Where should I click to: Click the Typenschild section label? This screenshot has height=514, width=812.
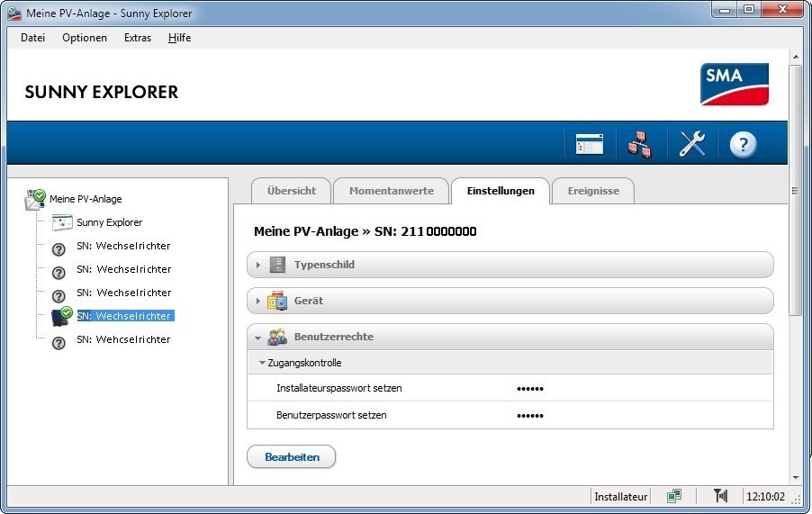point(324,265)
